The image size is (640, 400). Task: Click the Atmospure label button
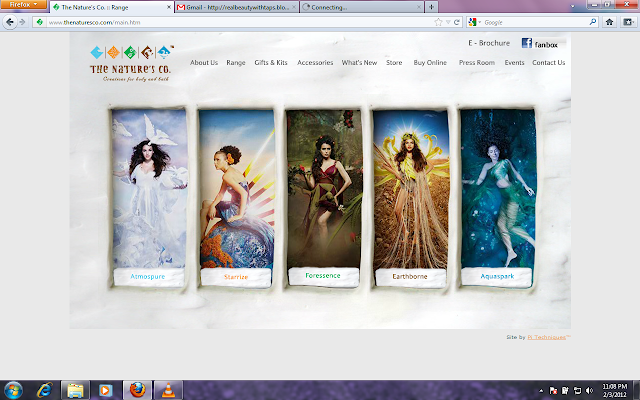pyautogui.click(x=148, y=277)
